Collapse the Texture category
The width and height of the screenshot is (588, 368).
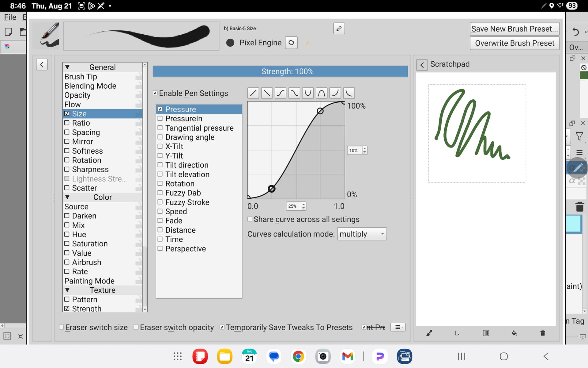[x=67, y=290]
